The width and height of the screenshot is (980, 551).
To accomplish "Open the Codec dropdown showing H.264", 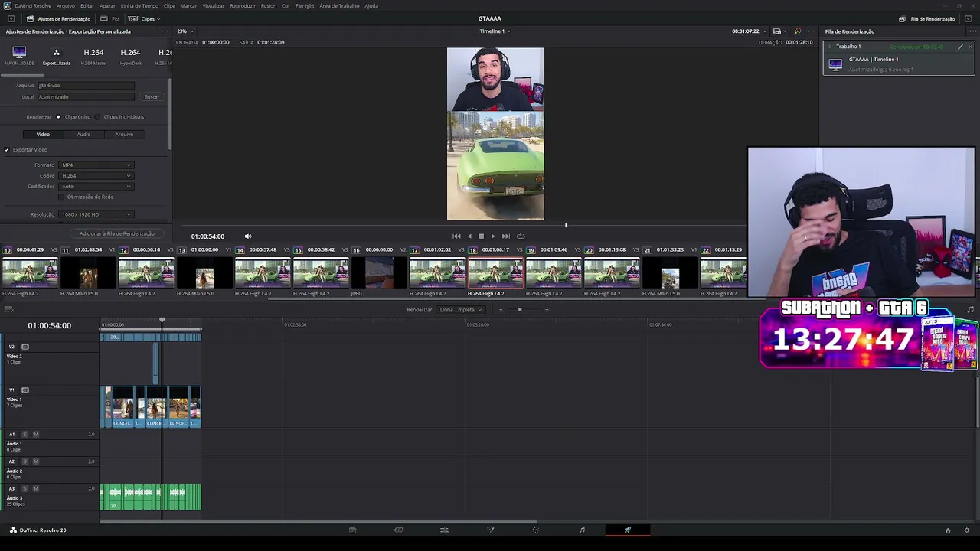I will (x=96, y=176).
